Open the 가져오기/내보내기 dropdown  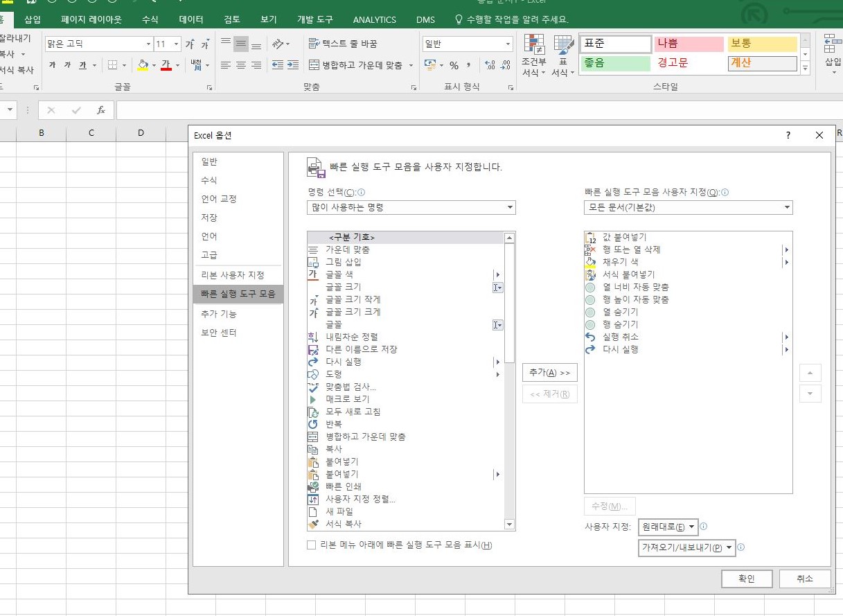coord(686,547)
